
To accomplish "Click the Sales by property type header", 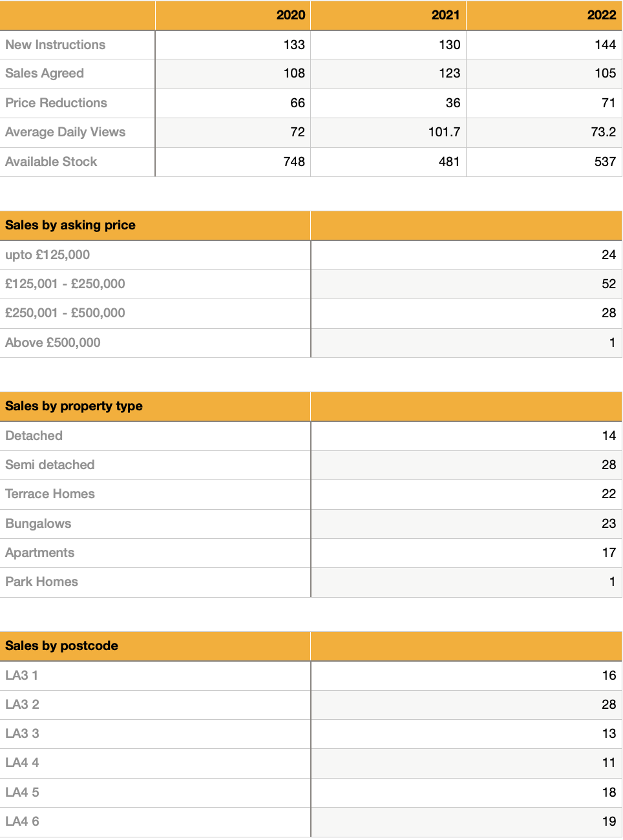I will pyautogui.click(x=74, y=406).
